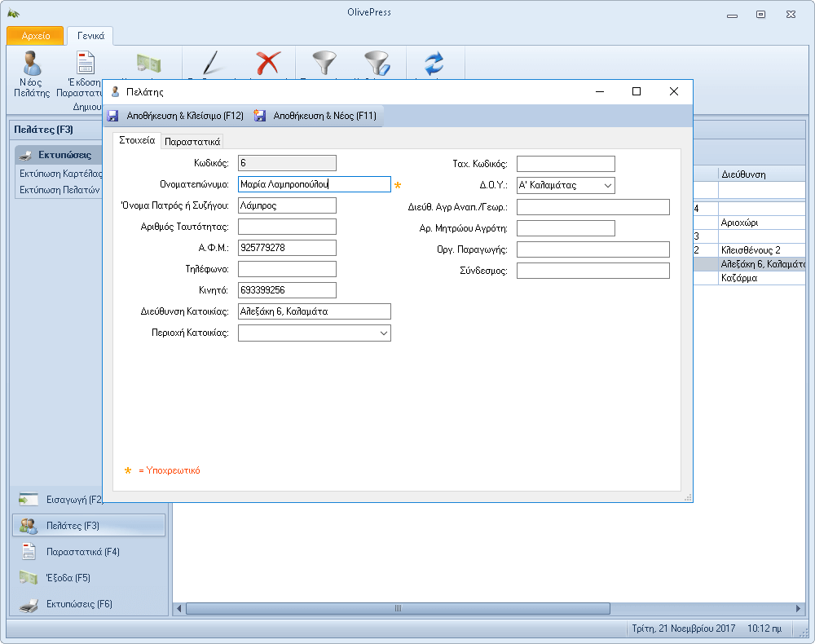815x644 pixels.
Task: Click Αποθήκευση & Νέος (F11) button
Action: [x=316, y=116]
